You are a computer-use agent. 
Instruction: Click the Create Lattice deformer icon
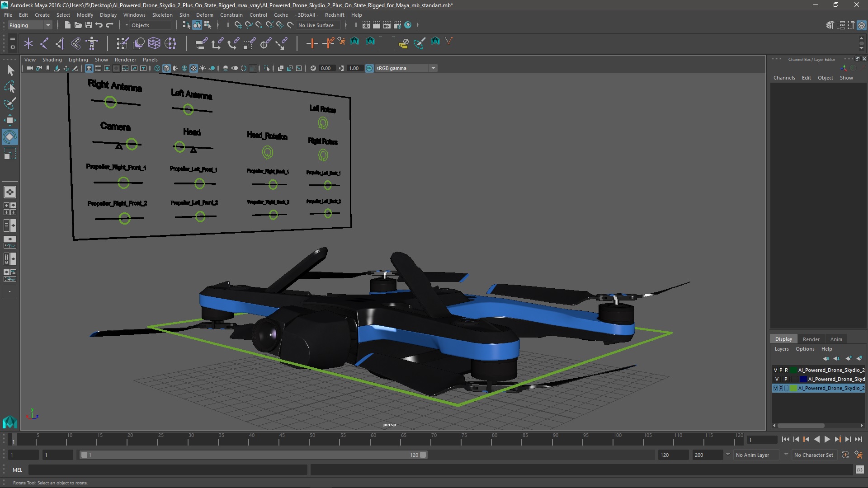(x=154, y=43)
